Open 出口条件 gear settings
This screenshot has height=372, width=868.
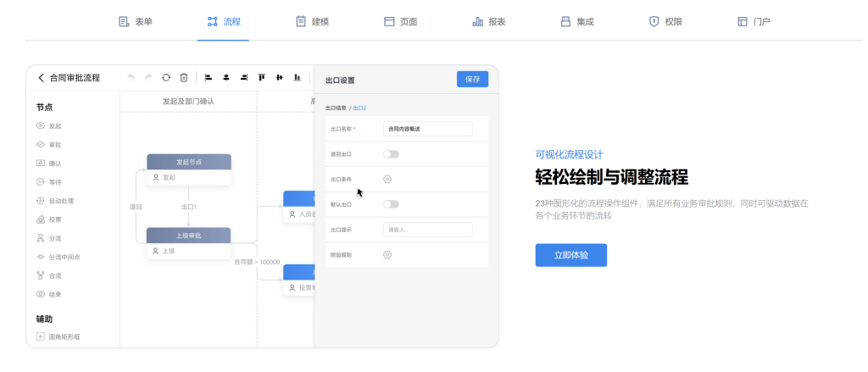pyautogui.click(x=387, y=179)
